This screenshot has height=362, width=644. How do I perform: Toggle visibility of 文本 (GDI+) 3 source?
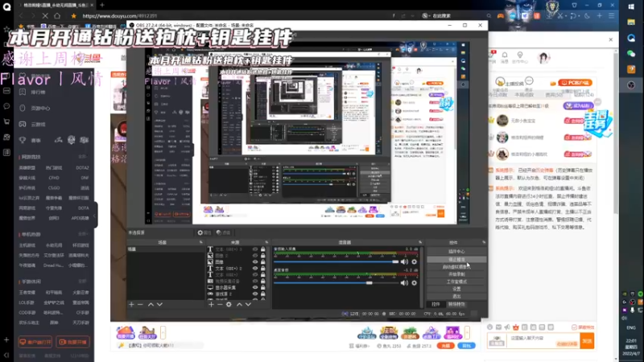[x=255, y=249]
